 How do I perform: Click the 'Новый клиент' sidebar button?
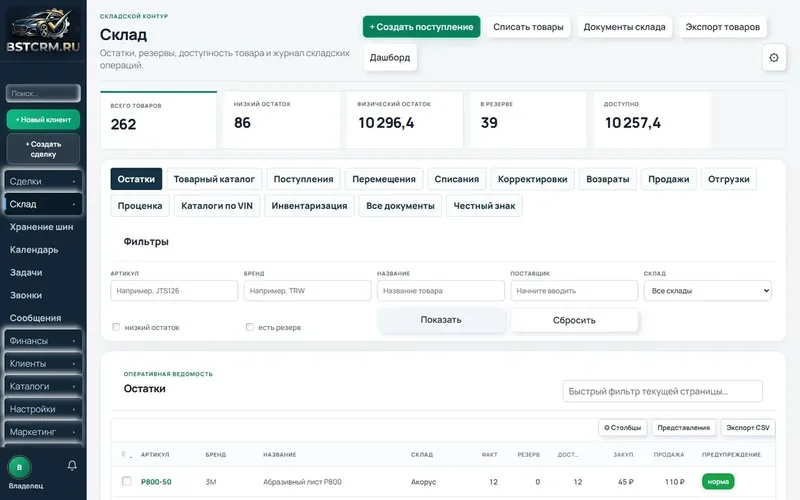pyautogui.click(x=43, y=119)
